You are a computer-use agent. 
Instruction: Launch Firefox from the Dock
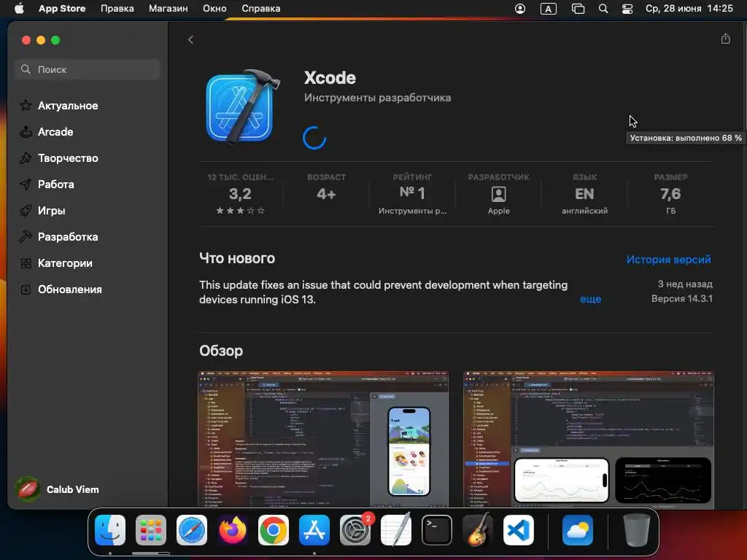(x=233, y=530)
